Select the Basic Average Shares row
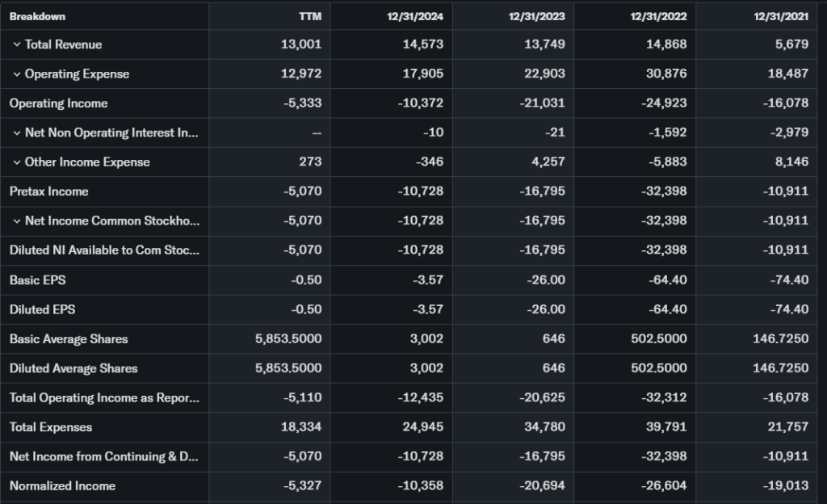 69,339
